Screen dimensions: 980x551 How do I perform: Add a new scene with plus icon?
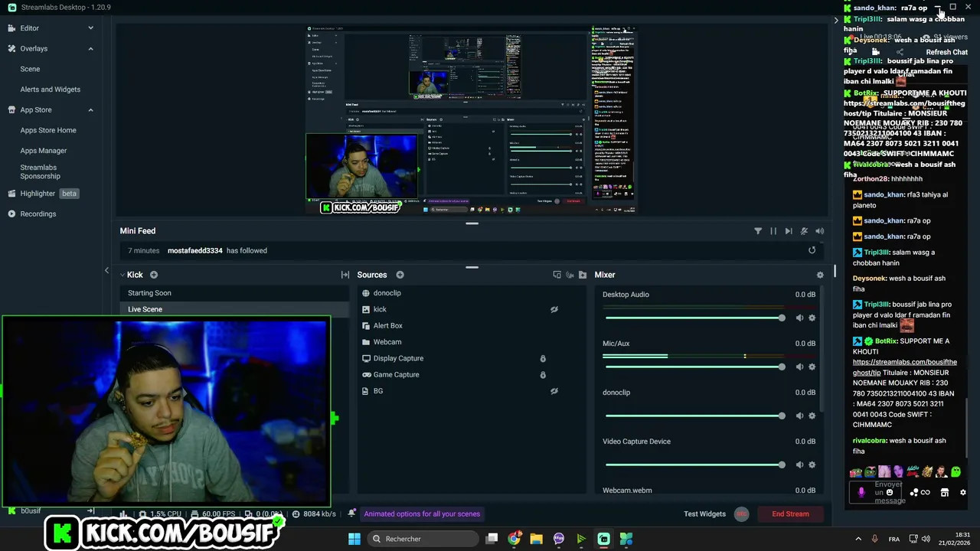(154, 275)
